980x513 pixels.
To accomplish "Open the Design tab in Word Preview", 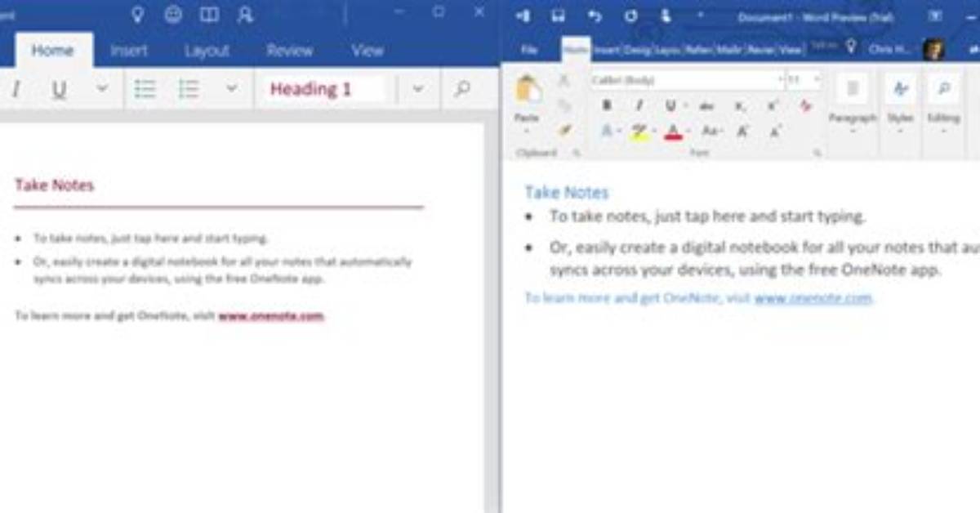I will pos(637,50).
